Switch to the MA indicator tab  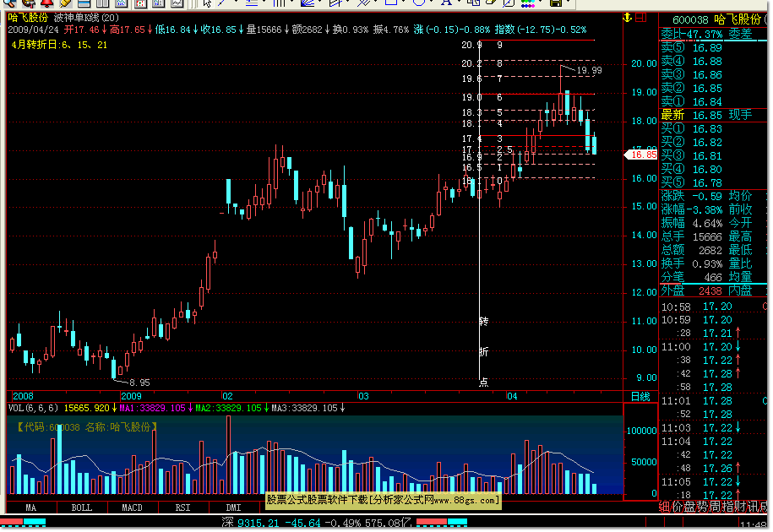(30, 508)
